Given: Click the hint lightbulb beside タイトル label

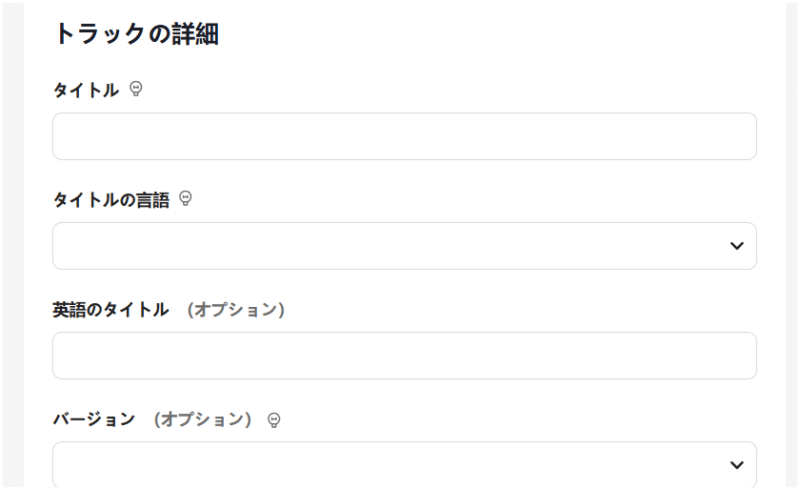Looking at the screenshot, I should coord(136,90).
